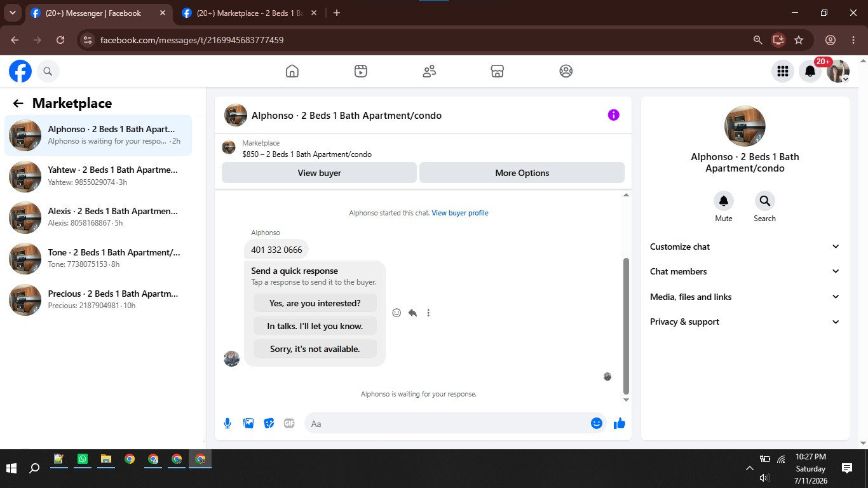Reply to the message with arrow icon

click(x=412, y=313)
